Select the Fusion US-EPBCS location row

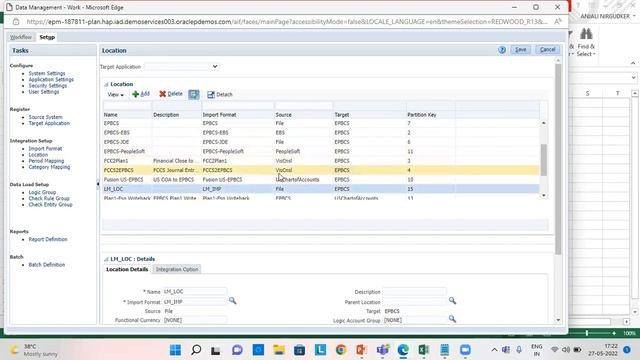[321, 180]
